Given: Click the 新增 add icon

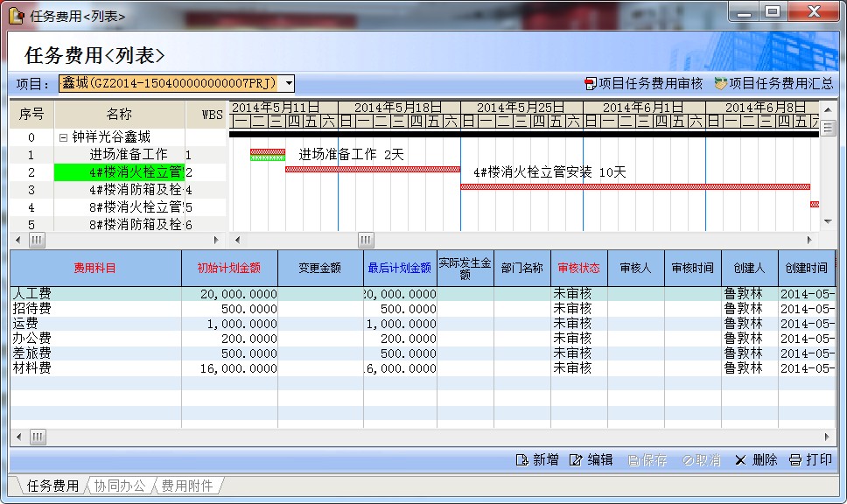Looking at the screenshot, I should [522, 460].
